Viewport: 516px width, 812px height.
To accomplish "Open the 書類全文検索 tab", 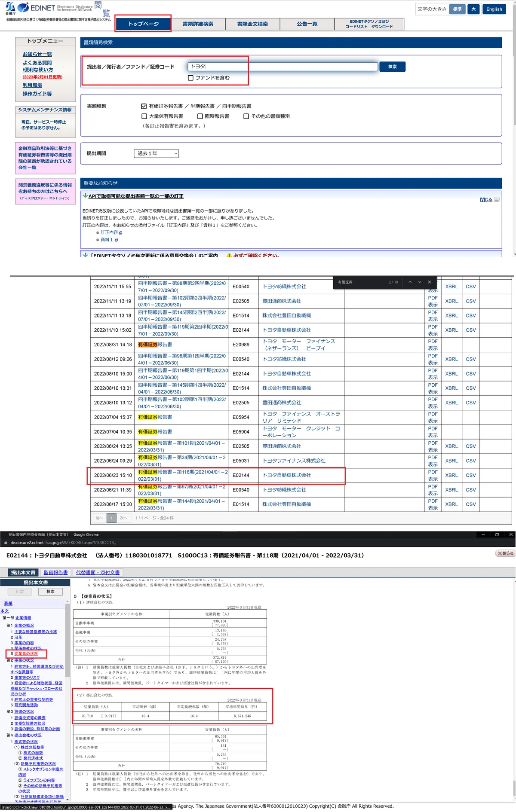I will [252, 24].
